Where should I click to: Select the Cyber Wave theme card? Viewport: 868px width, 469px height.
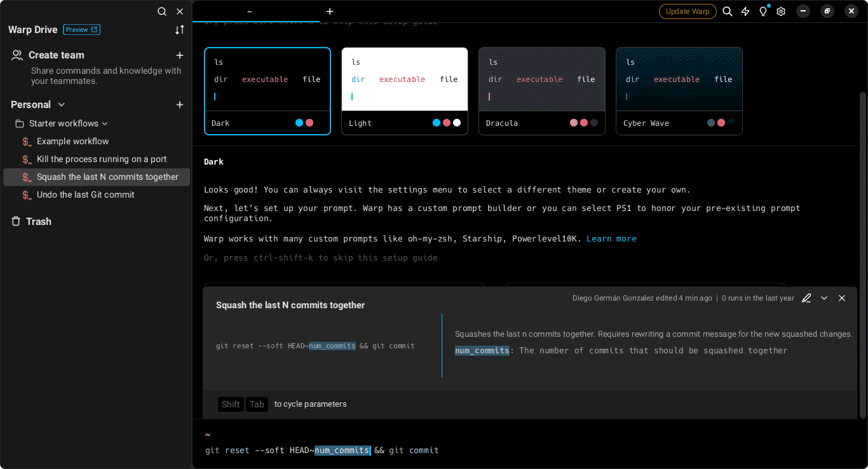pos(679,91)
